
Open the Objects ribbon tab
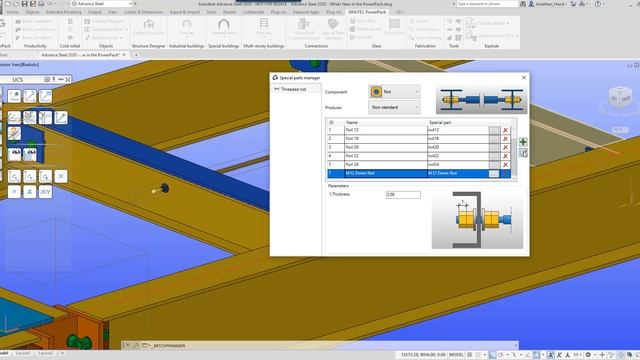(32, 12)
